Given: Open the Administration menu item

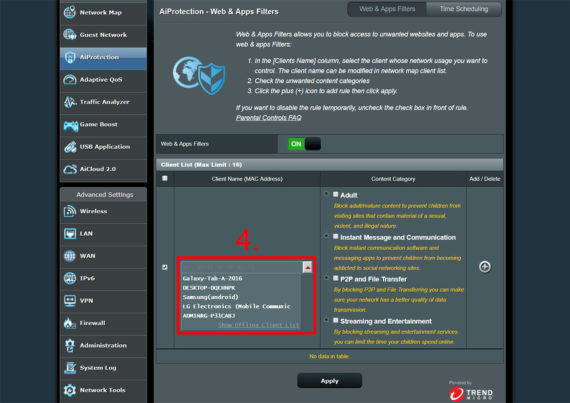Looking at the screenshot, I should (x=103, y=345).
